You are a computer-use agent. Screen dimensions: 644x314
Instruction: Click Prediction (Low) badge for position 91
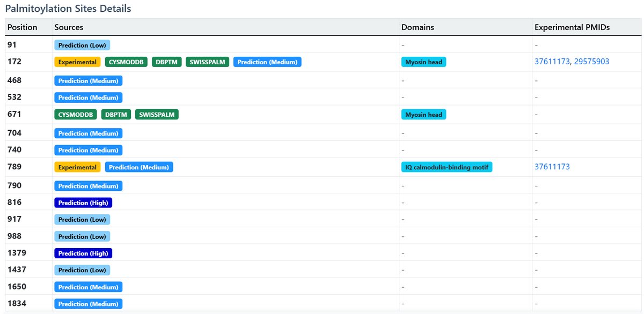82,46
